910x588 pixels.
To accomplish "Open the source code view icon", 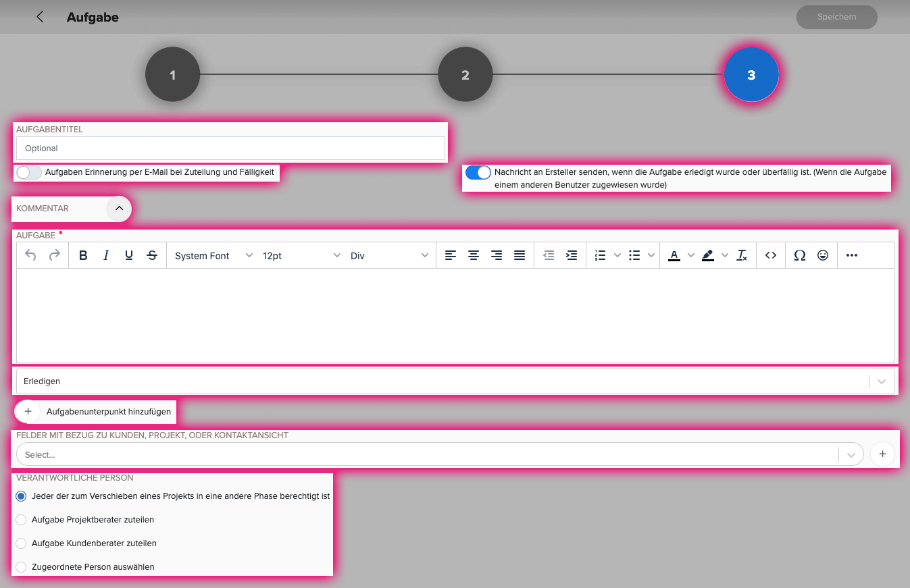I will coord(771,255).
